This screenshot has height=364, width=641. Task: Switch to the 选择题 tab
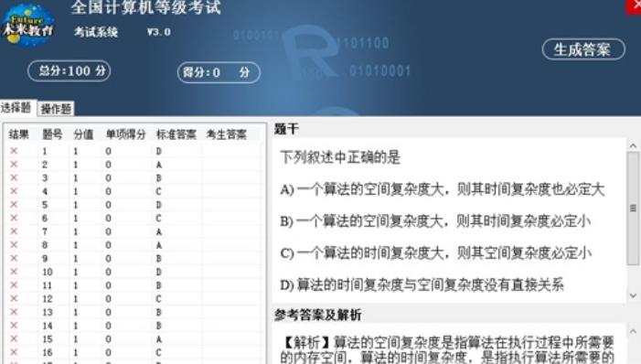coord(16,108)
